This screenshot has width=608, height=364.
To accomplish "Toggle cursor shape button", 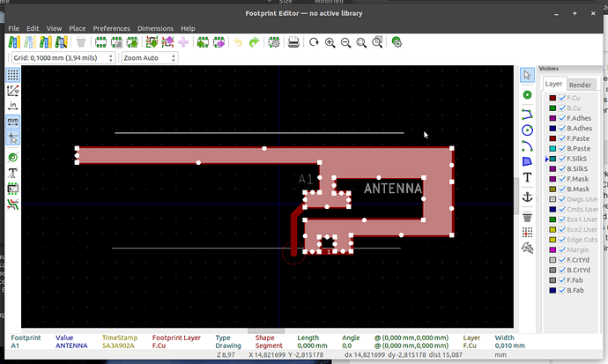I will (13, 138).
